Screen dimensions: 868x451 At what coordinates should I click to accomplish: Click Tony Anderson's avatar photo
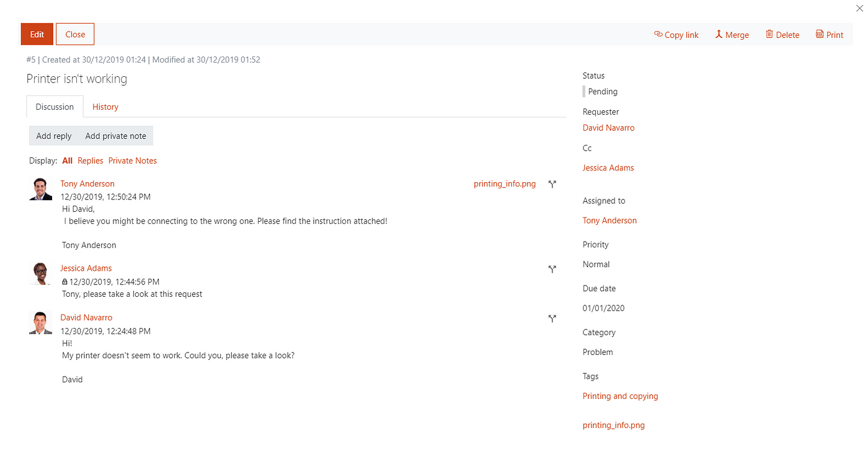pyautogui.click(x=41, y=189)
